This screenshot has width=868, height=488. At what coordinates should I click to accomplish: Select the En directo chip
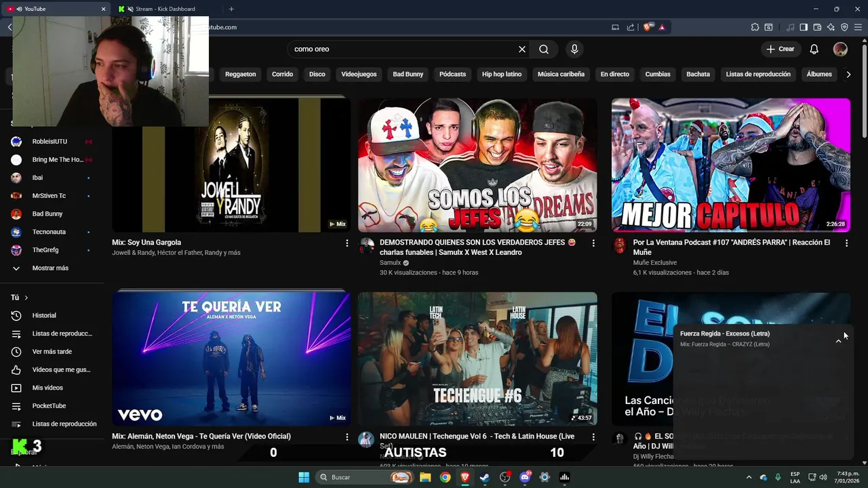[x=614, y=75]
